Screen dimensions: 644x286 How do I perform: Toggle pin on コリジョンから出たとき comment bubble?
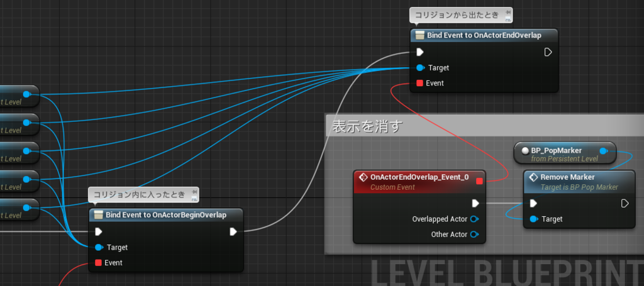click(508, 13)
